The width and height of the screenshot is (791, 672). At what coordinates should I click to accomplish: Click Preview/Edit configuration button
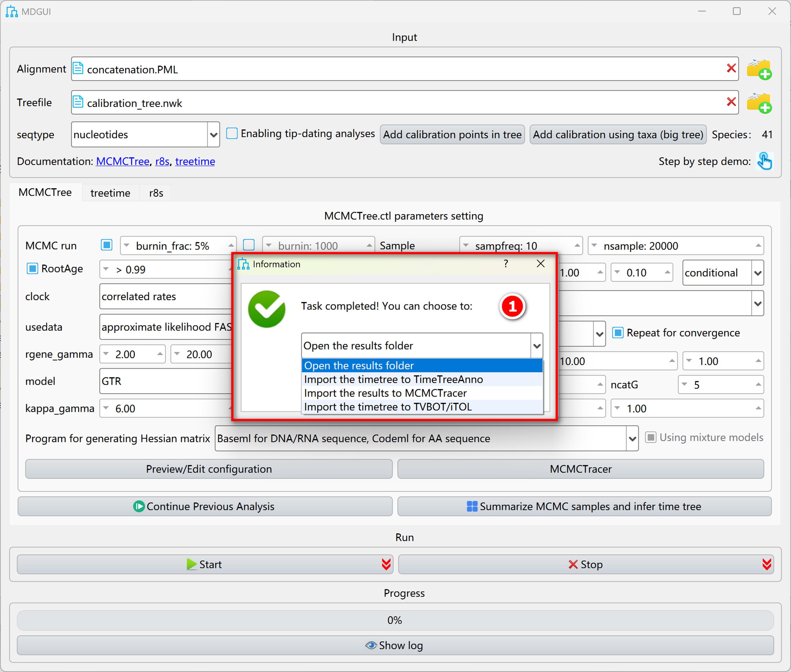pyautogui.click(x=209, y=469)
